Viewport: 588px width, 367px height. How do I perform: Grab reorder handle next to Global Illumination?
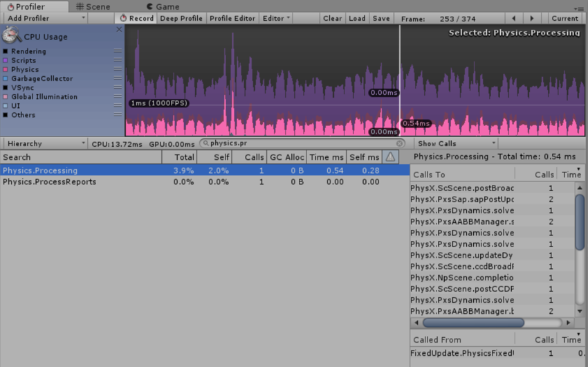[x=118, y=96]
